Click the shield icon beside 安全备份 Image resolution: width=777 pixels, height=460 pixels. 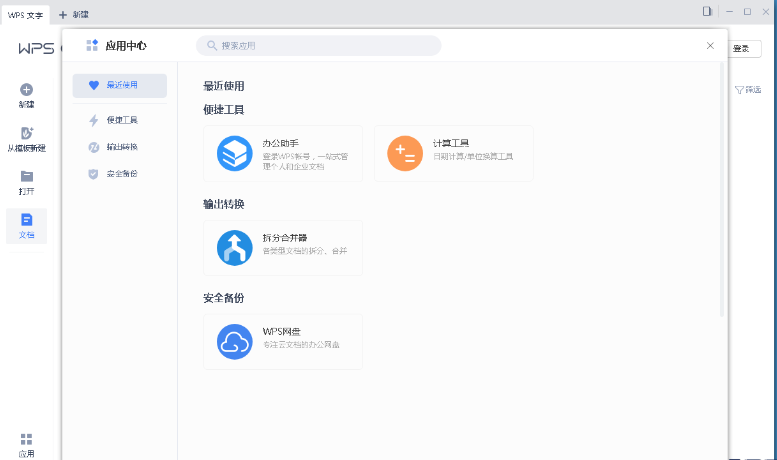pos(93,174)
